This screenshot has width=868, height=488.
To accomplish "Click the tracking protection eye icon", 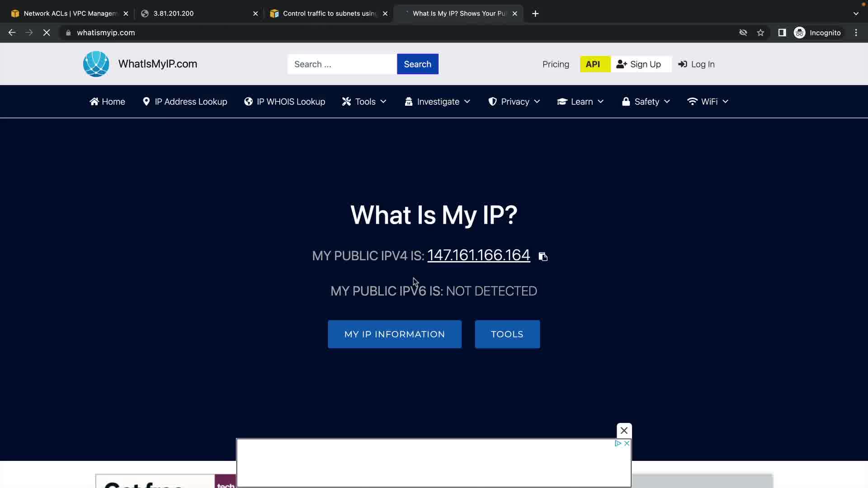I will click(x=743, y=33).
